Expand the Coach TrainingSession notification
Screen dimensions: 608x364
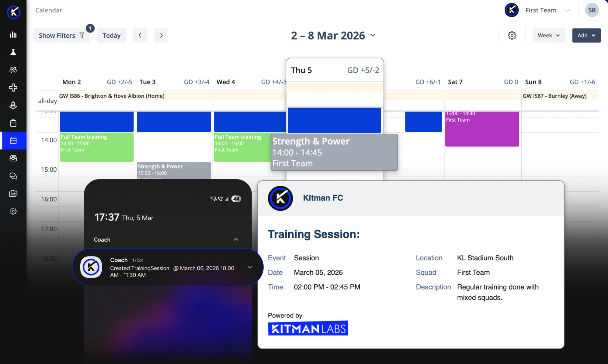click(x=250, y=267)
